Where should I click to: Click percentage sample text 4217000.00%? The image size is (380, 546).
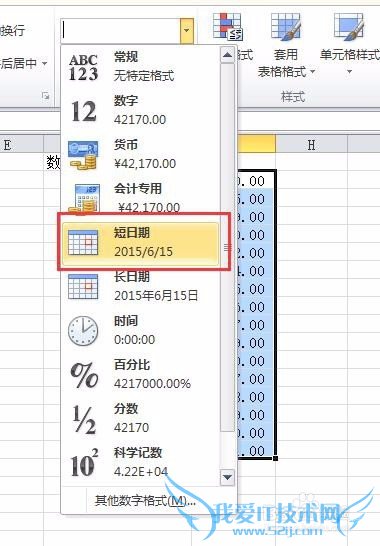pyautogui.click(x=153, y=384)
